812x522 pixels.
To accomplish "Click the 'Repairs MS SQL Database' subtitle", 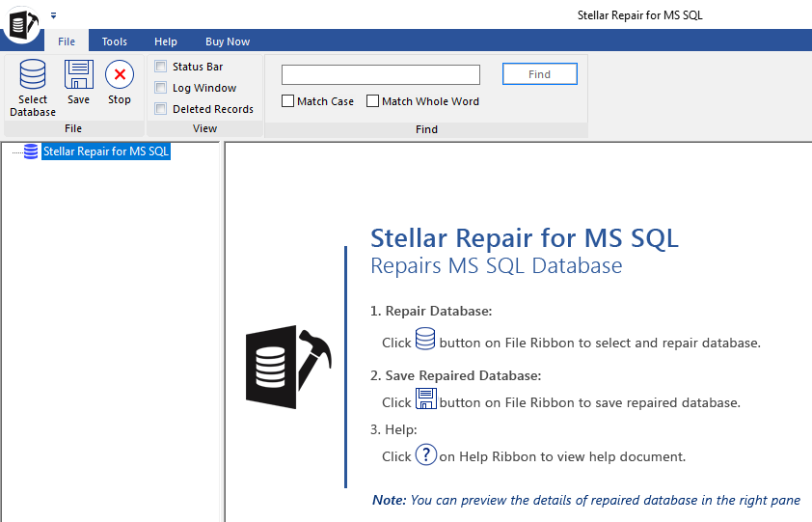I will tap(497, 265).
